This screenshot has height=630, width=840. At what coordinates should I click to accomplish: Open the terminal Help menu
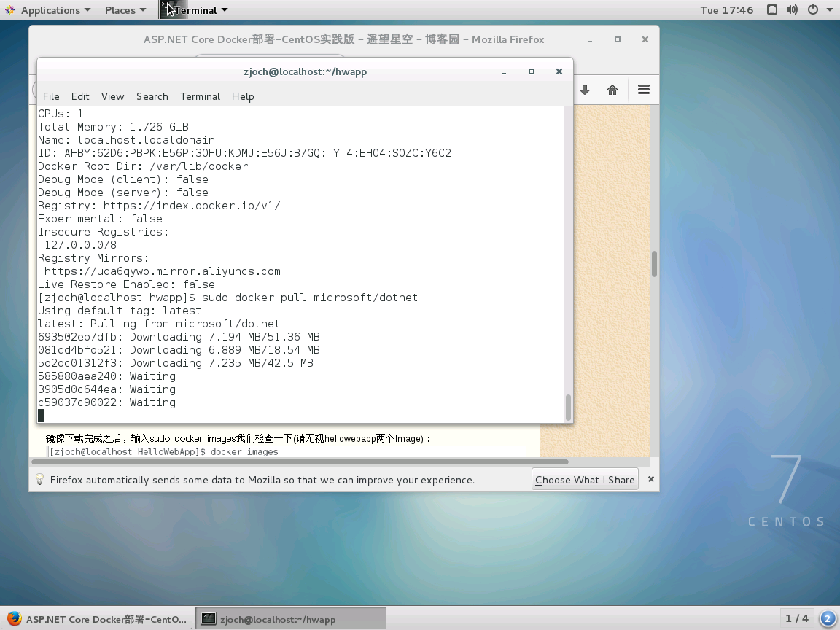coord(243,96)
